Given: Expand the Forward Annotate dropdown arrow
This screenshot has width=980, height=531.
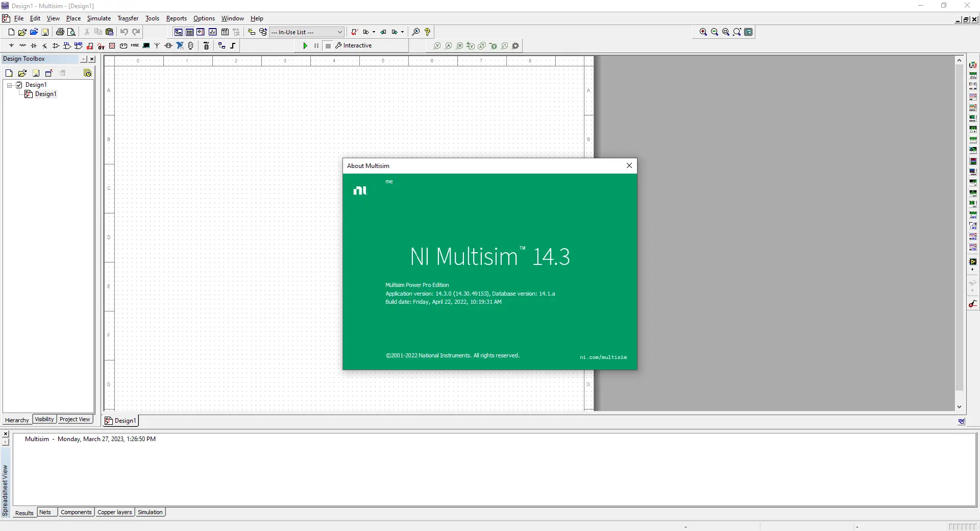Looking at the screenshot, I should tap(403, 32).
